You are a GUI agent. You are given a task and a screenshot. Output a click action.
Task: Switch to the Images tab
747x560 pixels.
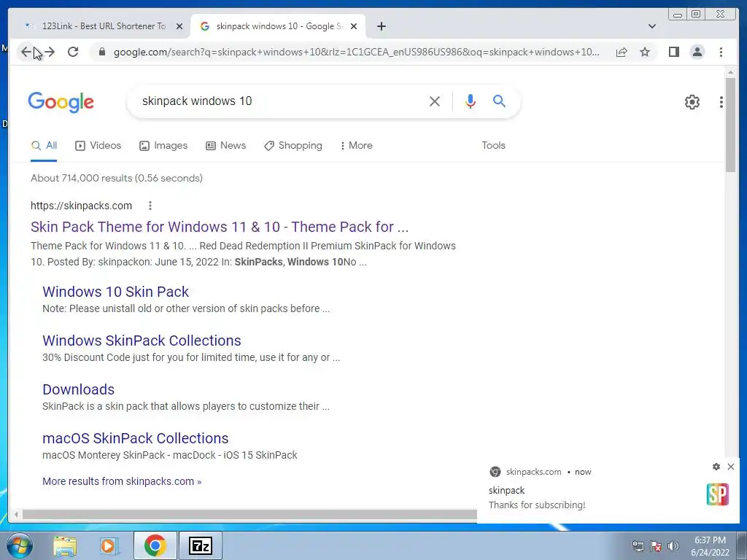click(163, 146)
